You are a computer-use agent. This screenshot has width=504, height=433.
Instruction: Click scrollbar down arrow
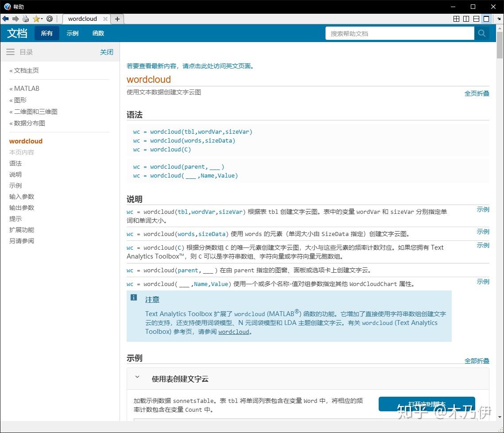point(500,417)
